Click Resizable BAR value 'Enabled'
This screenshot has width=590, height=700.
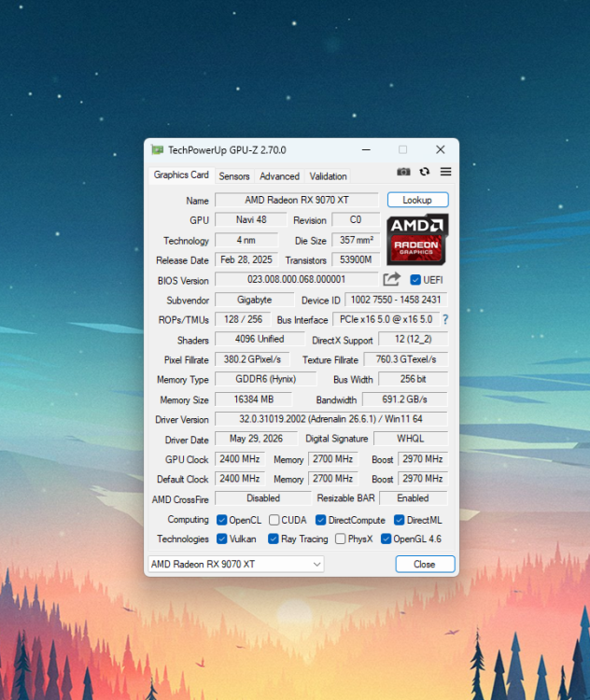pyautogui.click(x=414, y=498)
